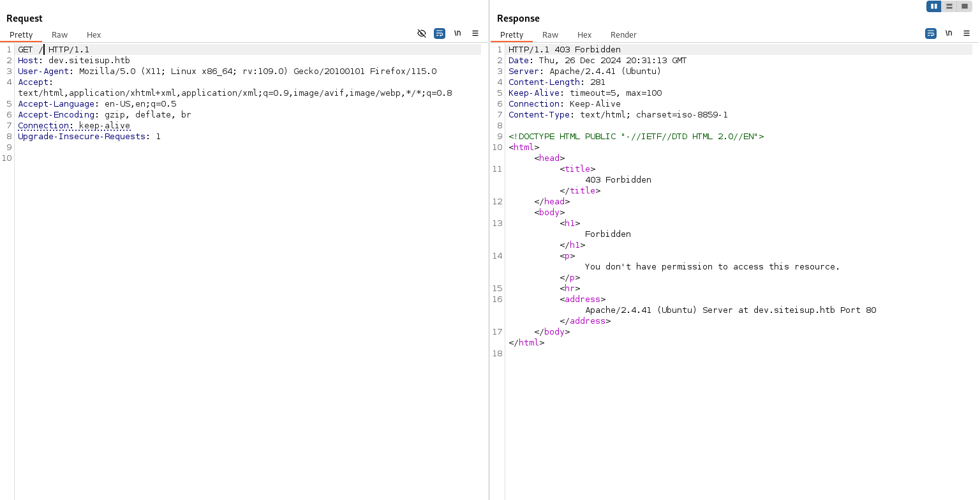Click the closing </p> tag
Viewport: 980px width, 500px height.
pos(570,277)
